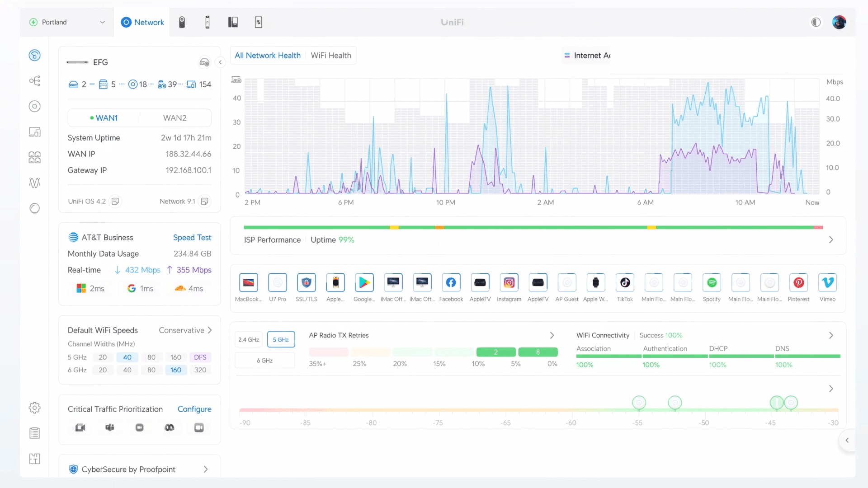Open the Topology icon in sidebar

34,81
